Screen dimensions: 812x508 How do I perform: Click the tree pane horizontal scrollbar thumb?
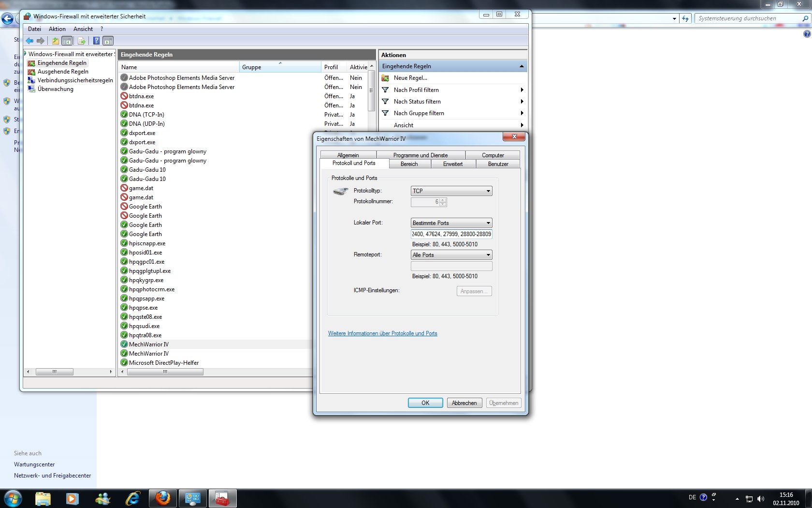pos(55,372)
